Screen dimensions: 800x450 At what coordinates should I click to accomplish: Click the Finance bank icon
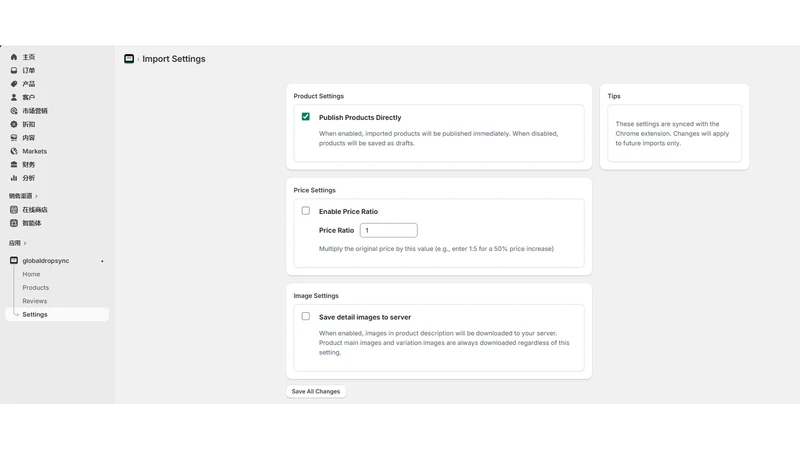click(x=14, y=164)
